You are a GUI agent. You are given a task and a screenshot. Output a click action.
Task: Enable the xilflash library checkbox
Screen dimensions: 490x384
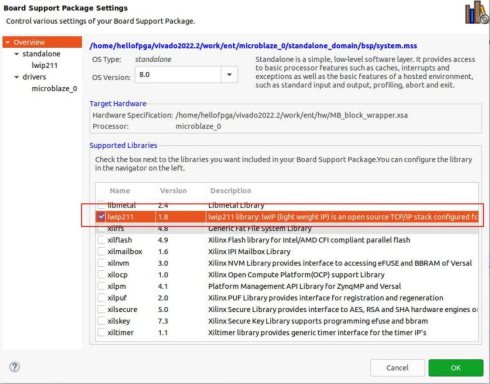[101, 240]
